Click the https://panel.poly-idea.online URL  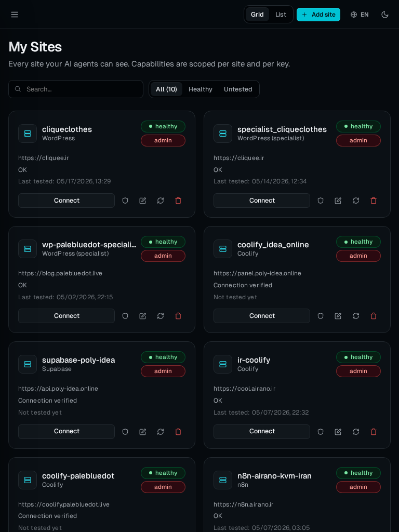coord(257,273)
